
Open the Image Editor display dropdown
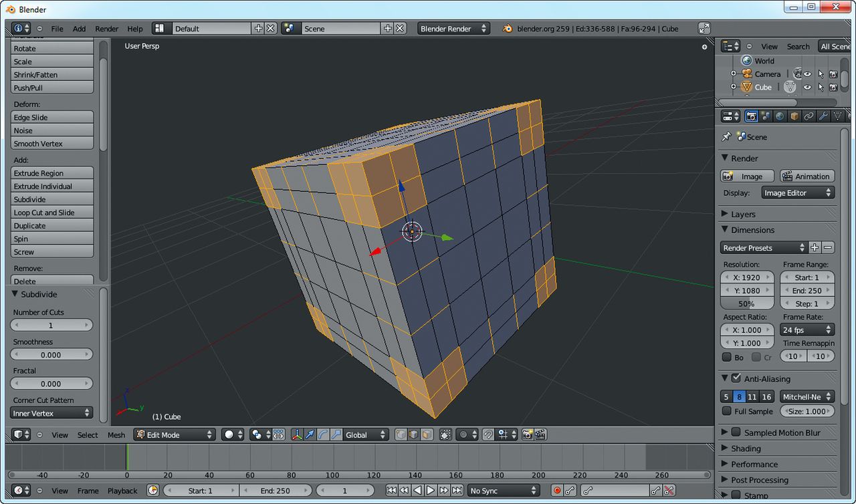pyautogui.click(x=798, y=193)
